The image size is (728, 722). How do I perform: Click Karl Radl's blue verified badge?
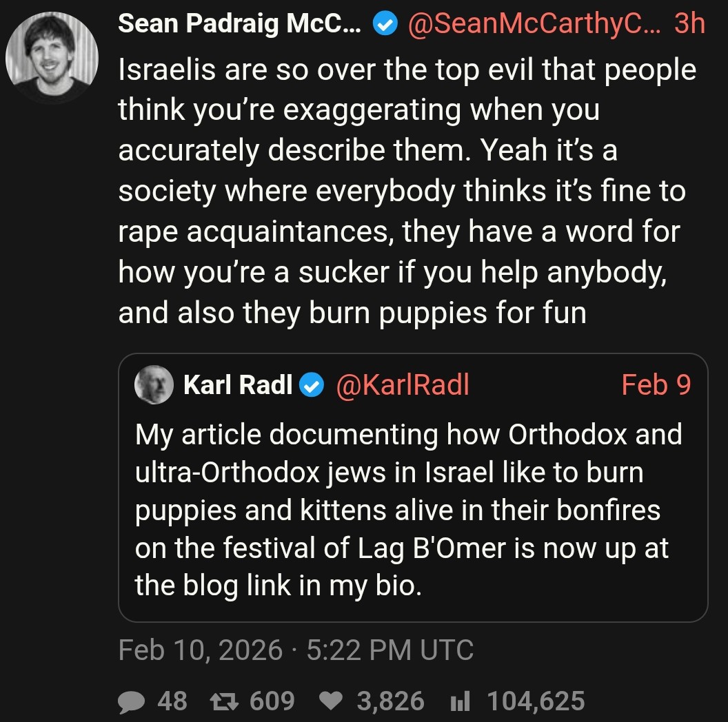click(x=313, y=385)
